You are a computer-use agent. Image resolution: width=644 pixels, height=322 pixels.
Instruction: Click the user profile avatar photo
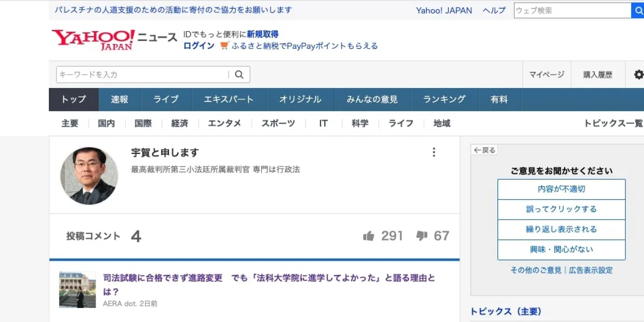click(x=89, y=175)
